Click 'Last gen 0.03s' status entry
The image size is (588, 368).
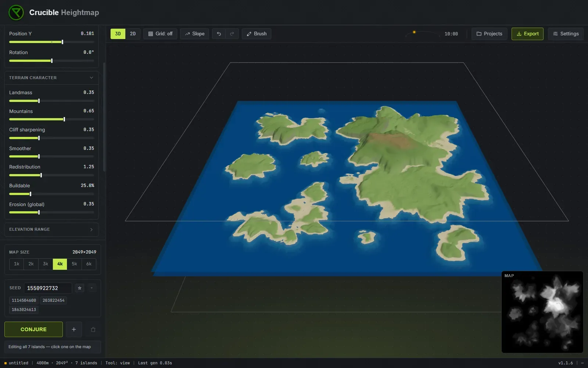pos(155,363)
